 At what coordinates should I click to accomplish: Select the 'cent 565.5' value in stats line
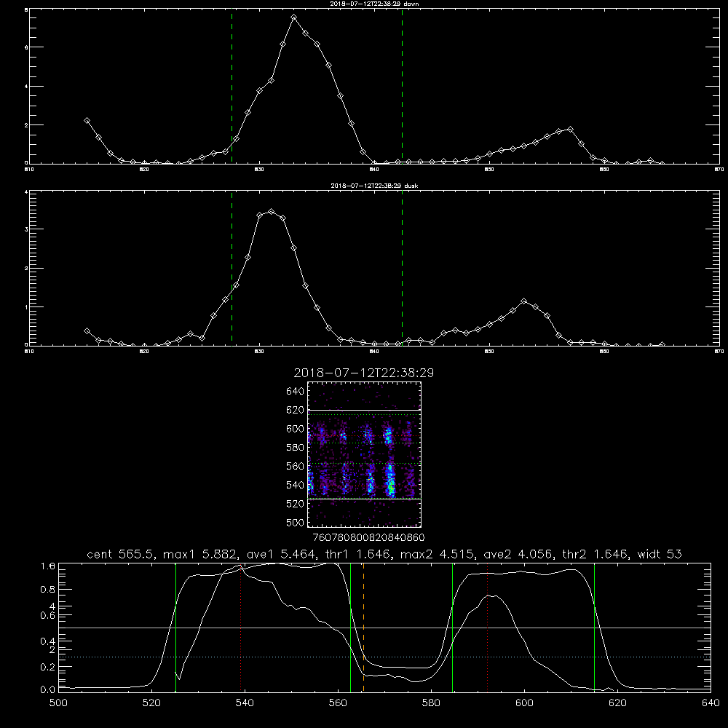pyautogui.click(x=122, y=554)
